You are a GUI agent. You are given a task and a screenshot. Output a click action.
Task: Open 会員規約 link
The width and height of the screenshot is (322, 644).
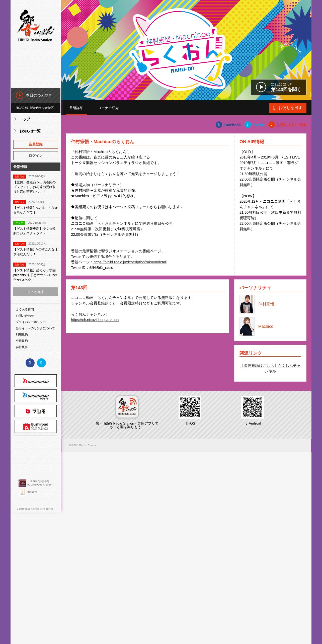coord(22,341)
